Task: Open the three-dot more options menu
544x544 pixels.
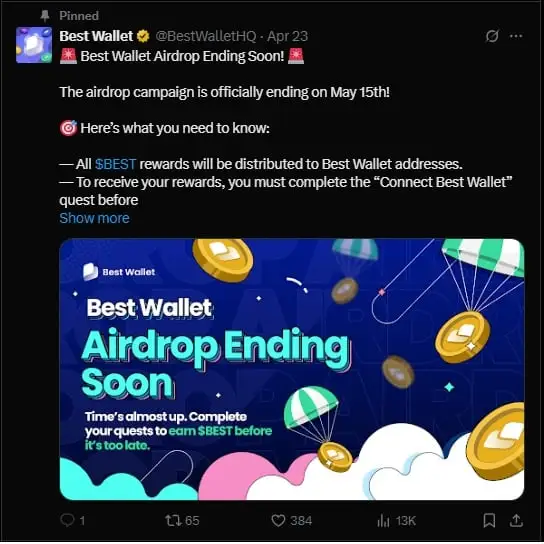Action: point(516,36)
